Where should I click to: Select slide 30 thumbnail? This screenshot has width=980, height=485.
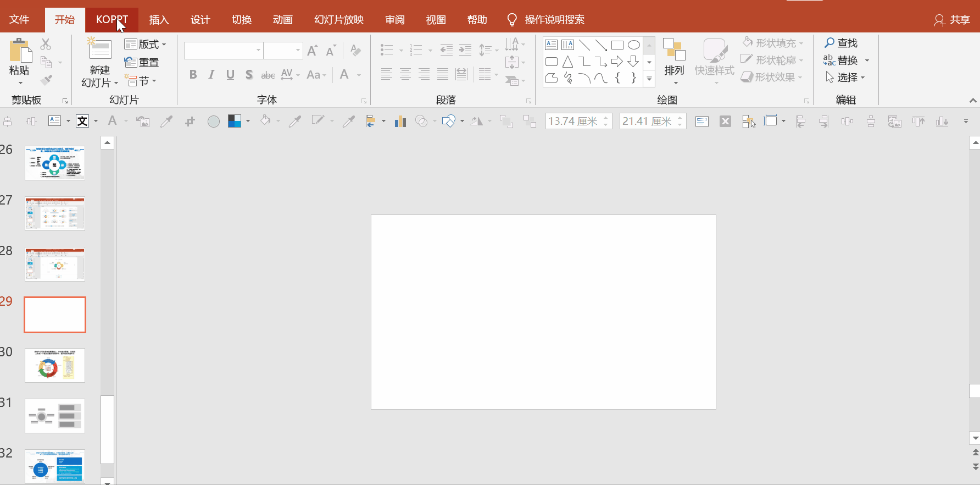pos(55,365)
